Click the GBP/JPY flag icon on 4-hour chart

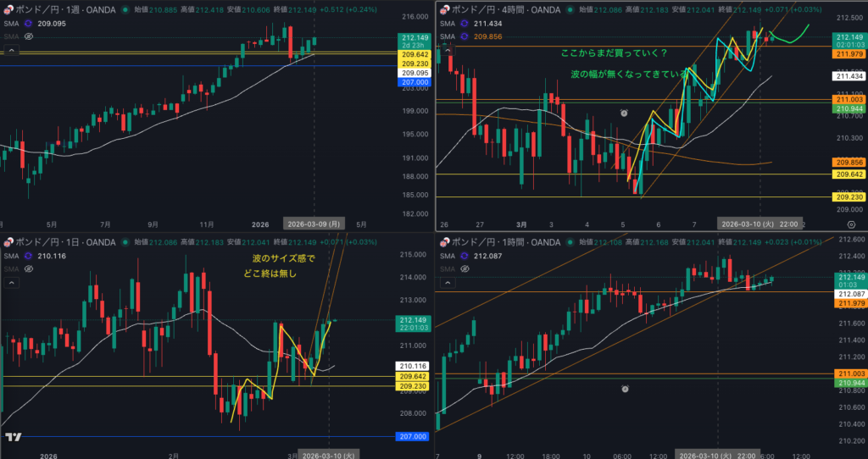tap(442, 10)
